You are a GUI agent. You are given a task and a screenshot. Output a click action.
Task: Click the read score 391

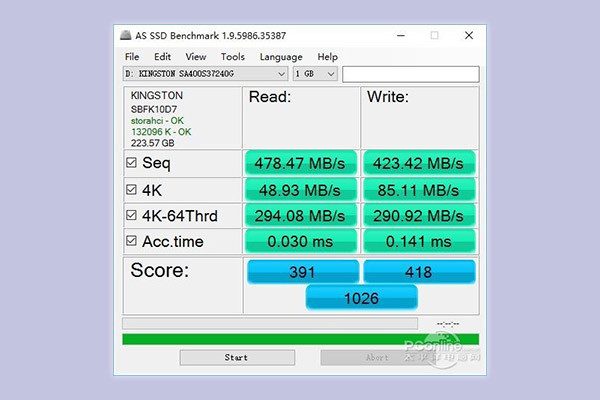pyautogui.click(x=303, y=272)
